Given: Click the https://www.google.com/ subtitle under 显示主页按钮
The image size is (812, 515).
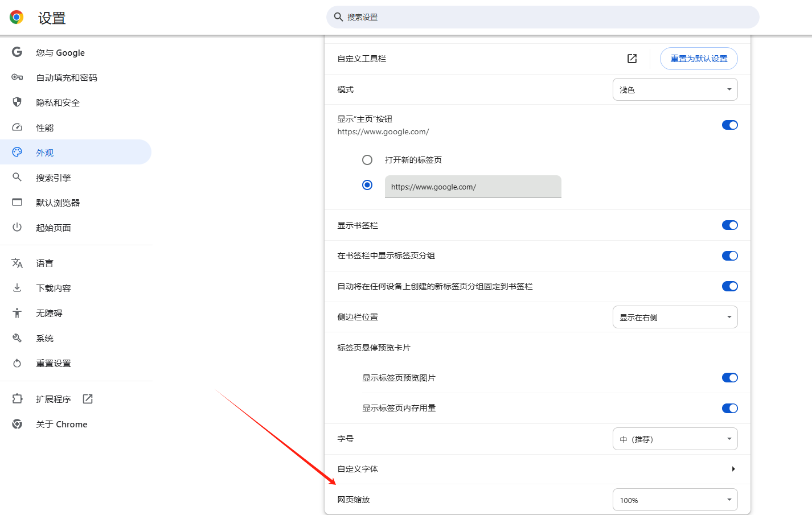Looking at the screenshot, I should pyautogui.click(x=383, y=131).
